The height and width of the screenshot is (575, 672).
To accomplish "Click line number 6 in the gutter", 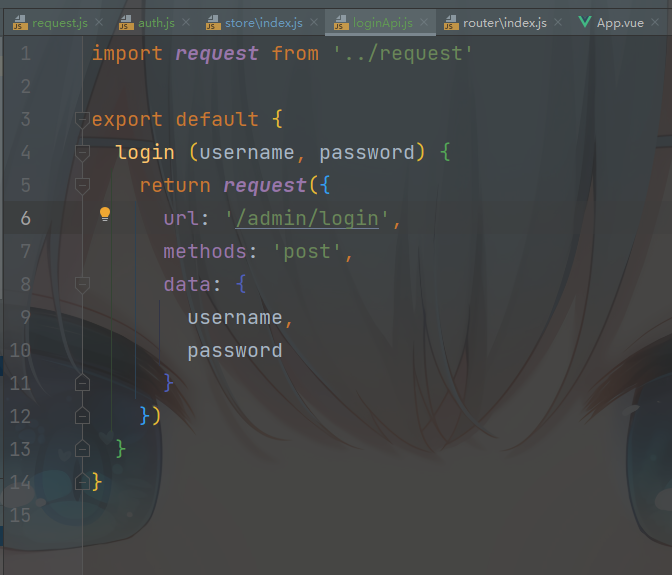I will (26, 219).
